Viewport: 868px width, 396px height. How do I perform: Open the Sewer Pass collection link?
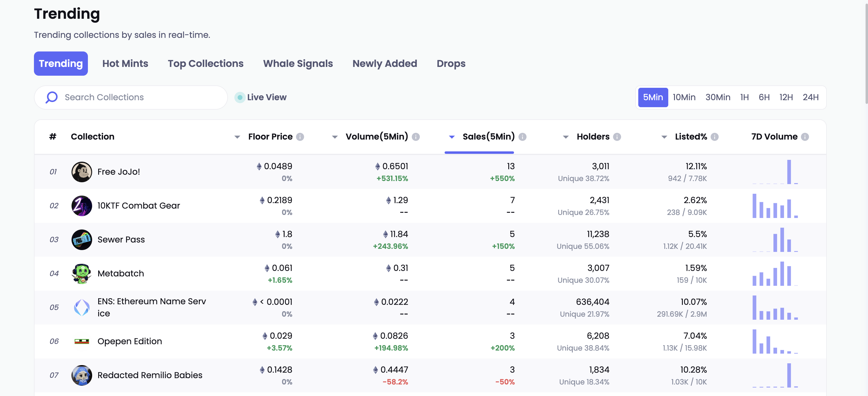(121, 239)
